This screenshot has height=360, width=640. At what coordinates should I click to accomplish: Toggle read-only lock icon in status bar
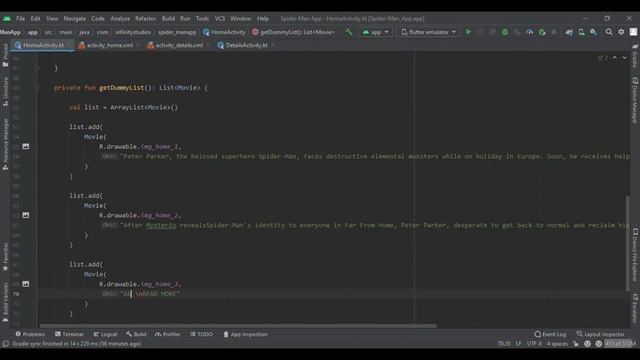(x=576, y=344)
